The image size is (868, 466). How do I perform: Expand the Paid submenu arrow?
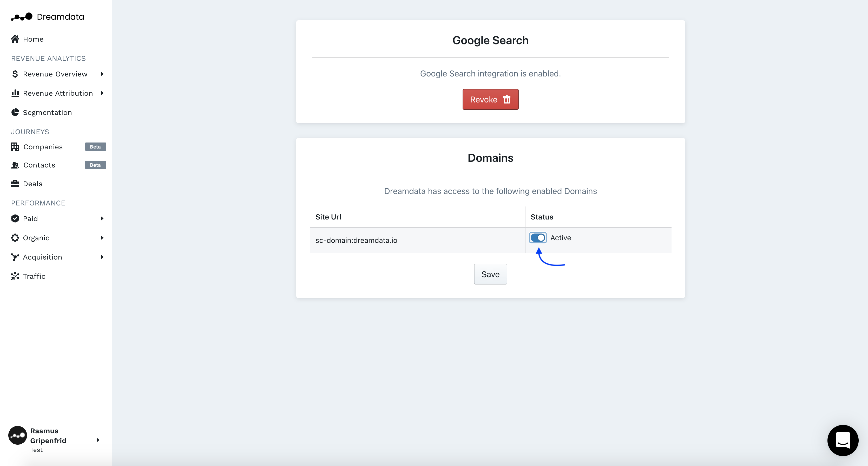coord(102,218)
